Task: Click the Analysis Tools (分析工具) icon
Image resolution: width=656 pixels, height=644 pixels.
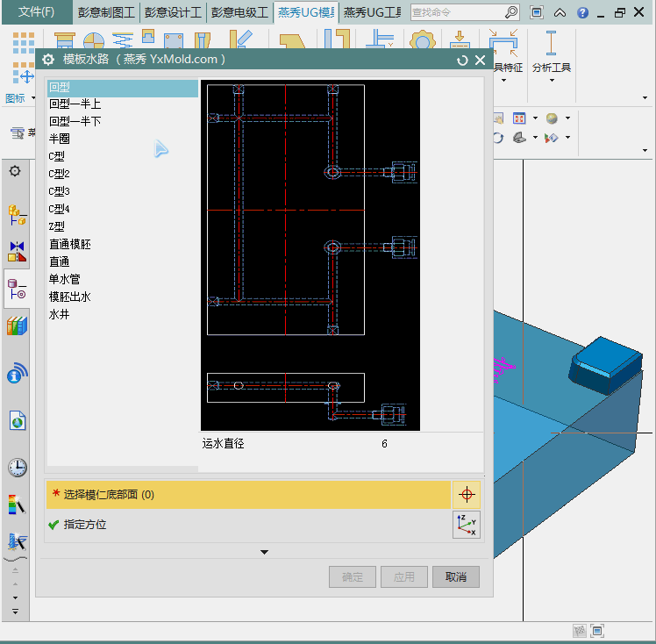Action: coord(551,44)
